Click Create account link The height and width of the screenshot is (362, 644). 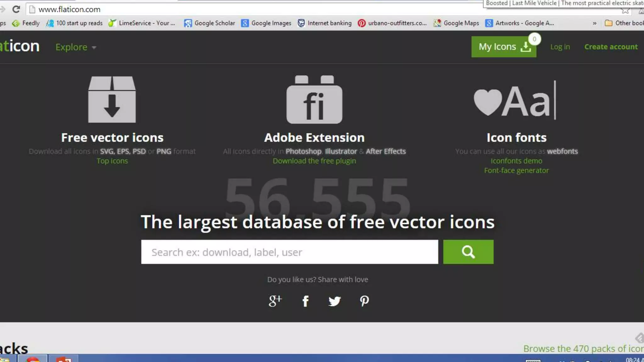tap(611, 47)
